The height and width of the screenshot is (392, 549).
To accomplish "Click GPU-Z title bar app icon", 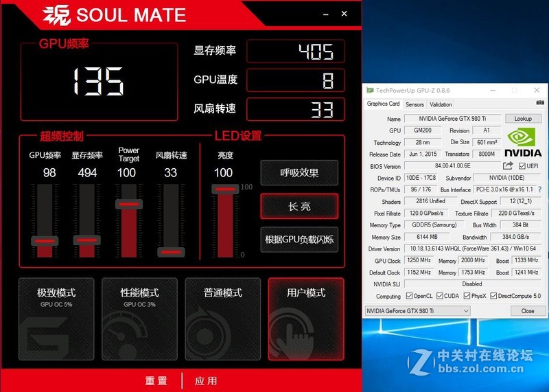I will click(x=370, y=91).
